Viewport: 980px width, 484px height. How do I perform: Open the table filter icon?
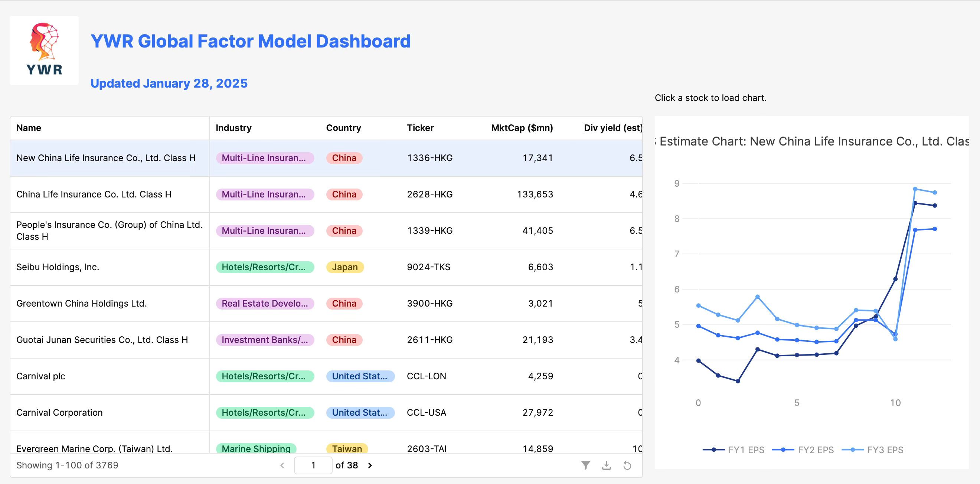(585, 465)
